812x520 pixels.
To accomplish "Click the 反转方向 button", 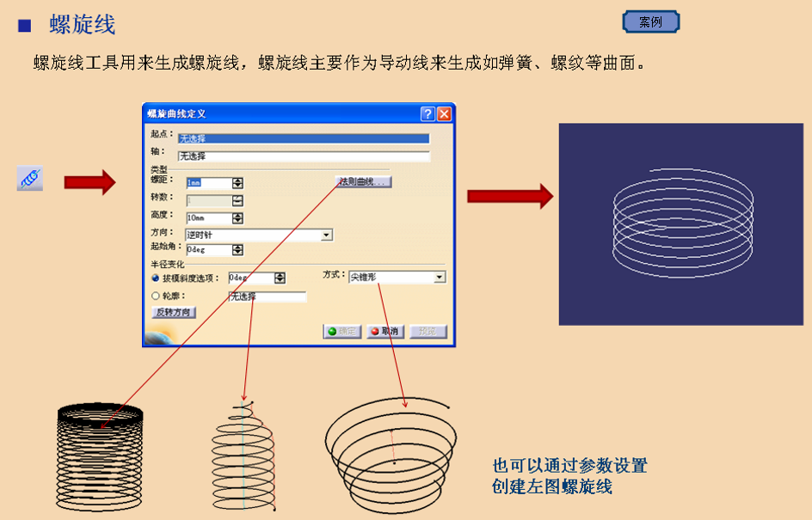I will point(174,312).
